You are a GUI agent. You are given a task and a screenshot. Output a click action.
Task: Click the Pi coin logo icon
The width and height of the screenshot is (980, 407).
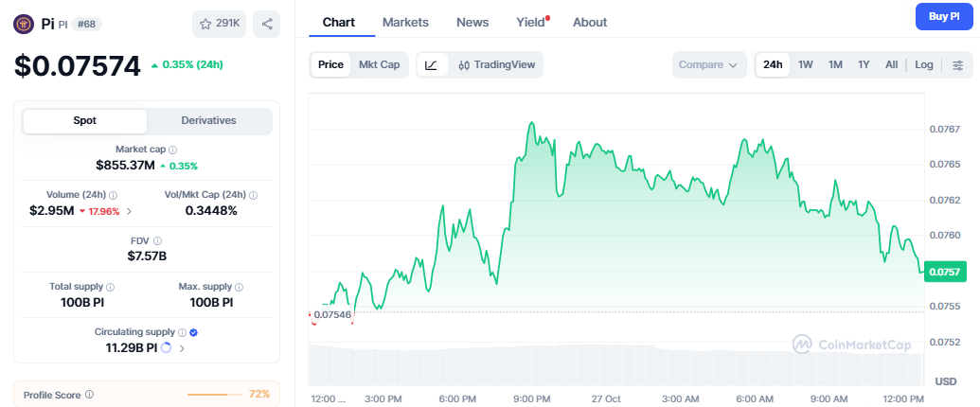(x=24, y=24)
